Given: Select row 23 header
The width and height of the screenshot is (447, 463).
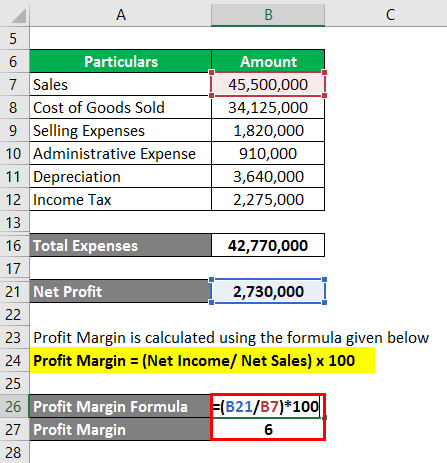Looking at the screenshot, I should click(14, 337).
